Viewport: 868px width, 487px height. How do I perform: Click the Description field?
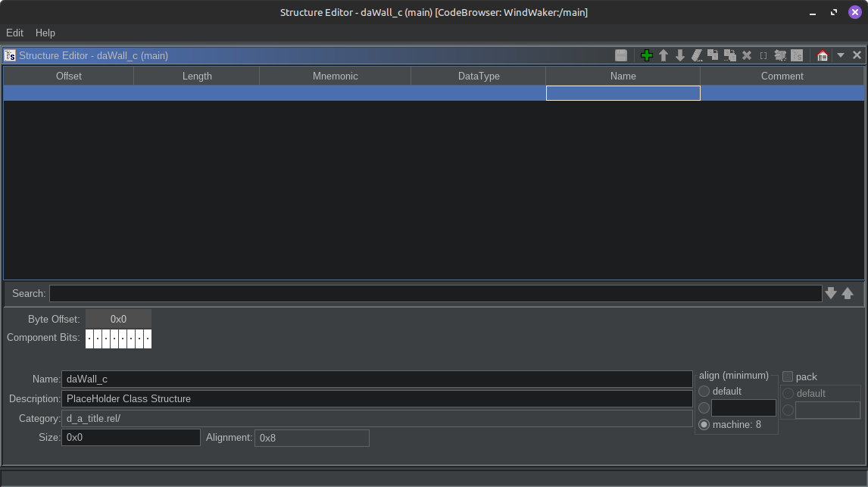[376, 399]
